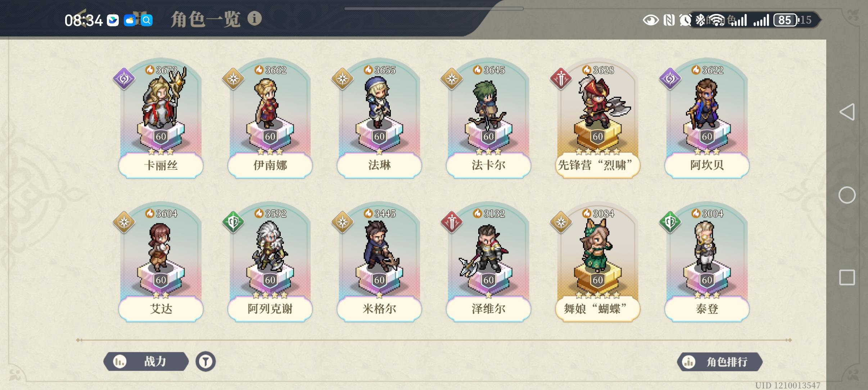Click the 阿坎贝 name label
868x390 pixels.
pos(707,165)
